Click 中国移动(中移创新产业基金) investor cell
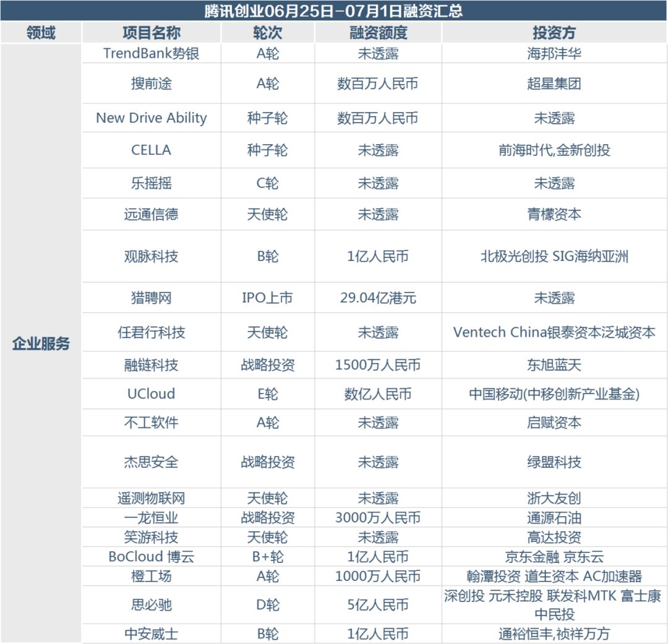 coord(554,394)
